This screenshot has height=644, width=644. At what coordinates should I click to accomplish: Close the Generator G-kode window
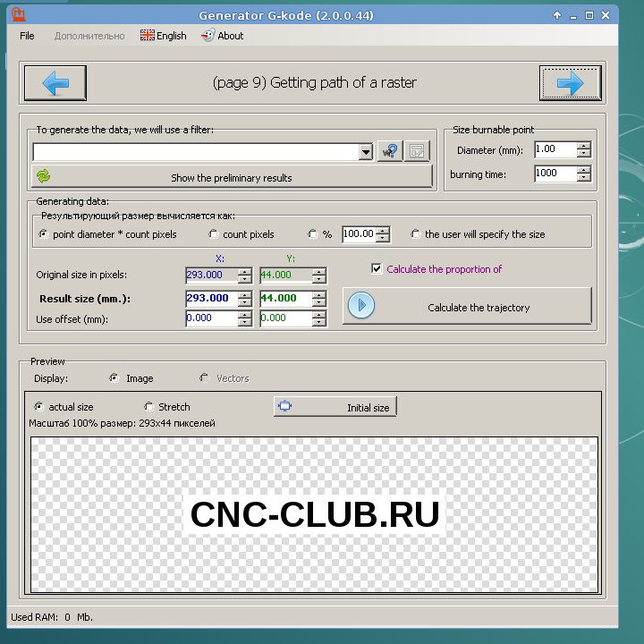(606, 15)
